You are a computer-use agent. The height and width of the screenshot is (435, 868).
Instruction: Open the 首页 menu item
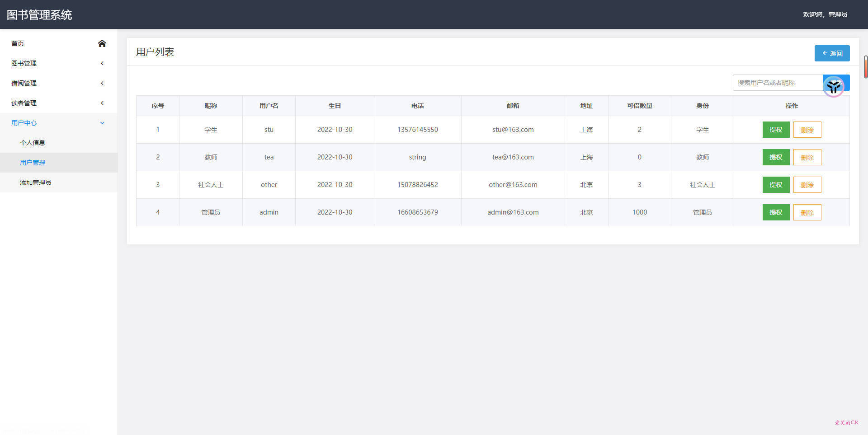[59, 43]
